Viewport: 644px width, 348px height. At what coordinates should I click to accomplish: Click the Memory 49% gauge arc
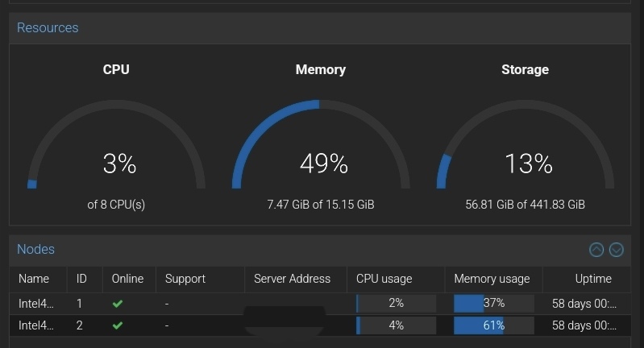321,144
